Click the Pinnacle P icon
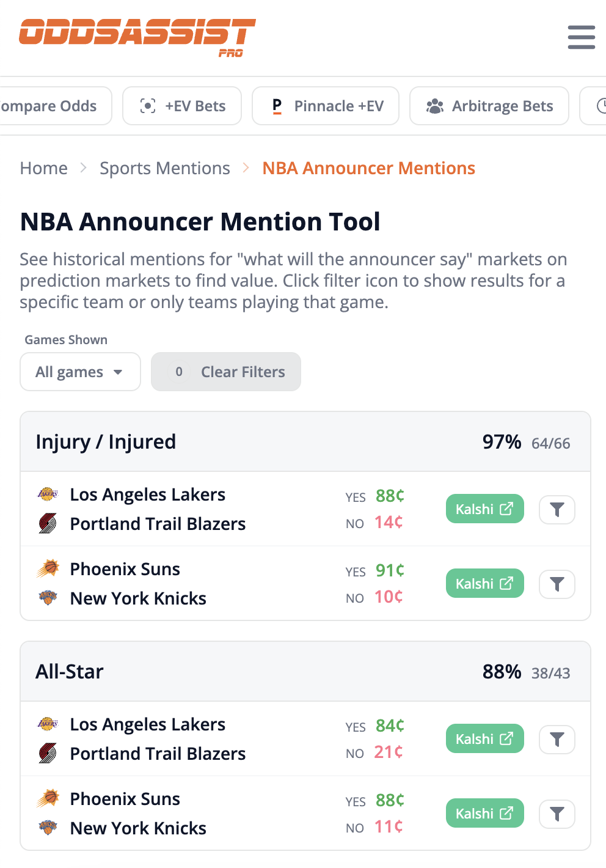This screenshot has width=606, height=868. 276,106
